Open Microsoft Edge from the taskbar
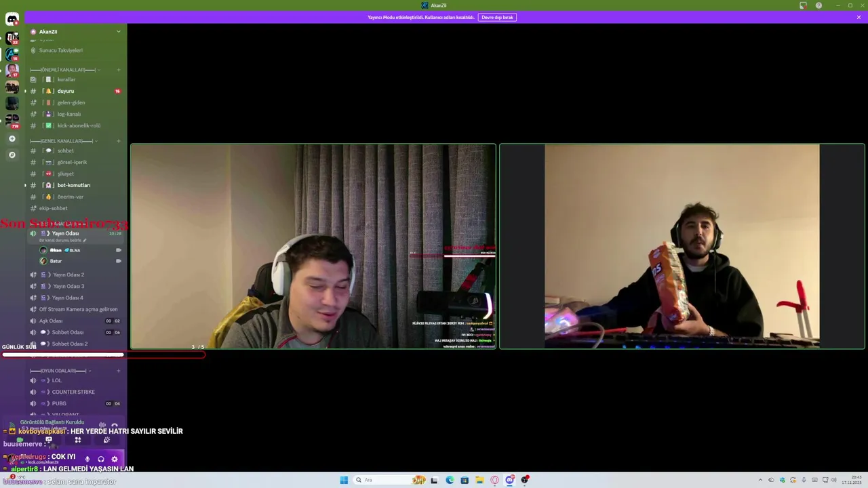The height and width of the screenshot is (488, 868). click(x=450, y=480)
